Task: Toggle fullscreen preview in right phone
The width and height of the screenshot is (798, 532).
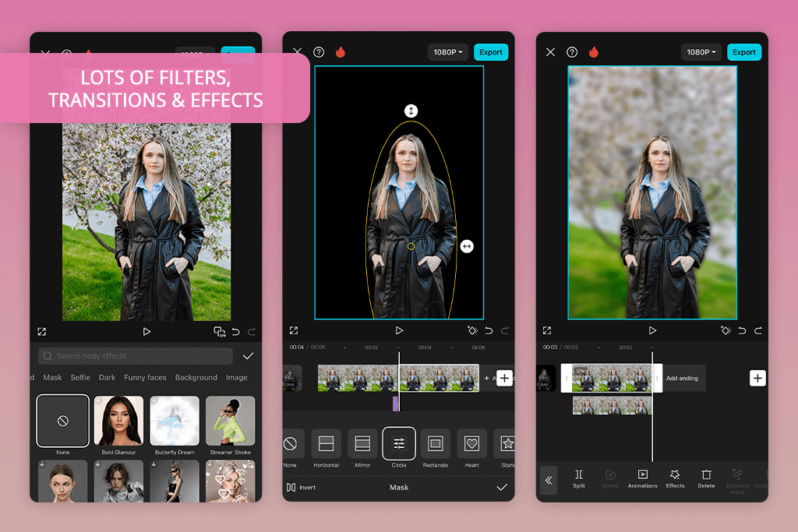Action: (547, 330)
